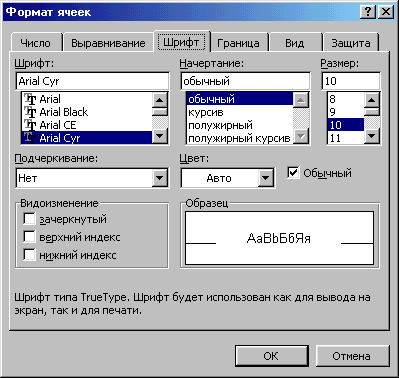The image size is (399, 378).
Task: Open the Выравнивание tab
Action: pyautogui.click(x=108, y=43)
